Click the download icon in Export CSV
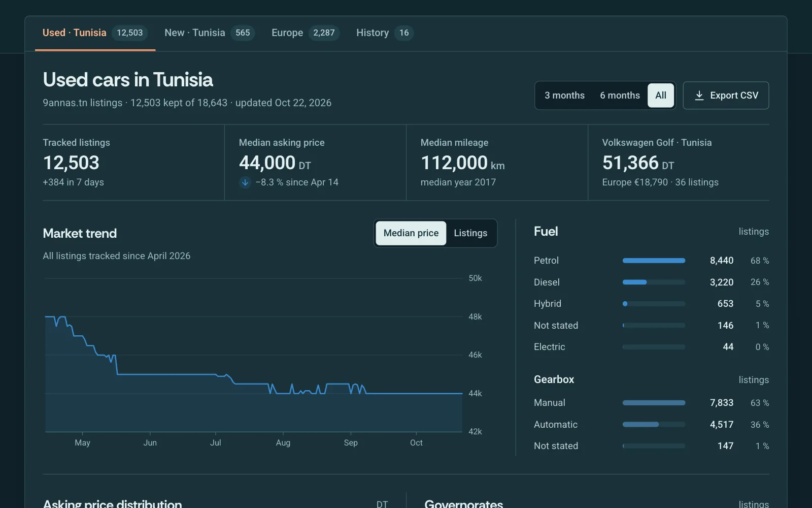Screen dimensions: 812x508 699,96
